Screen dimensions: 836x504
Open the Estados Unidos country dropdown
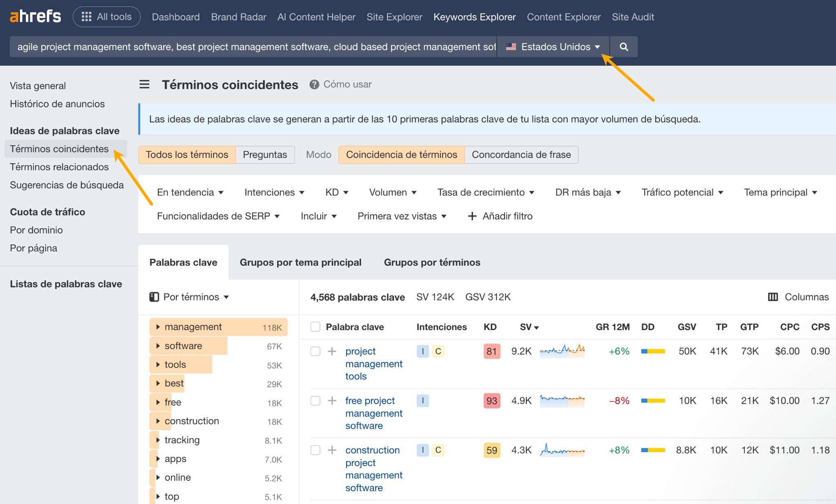coord(553,46)
